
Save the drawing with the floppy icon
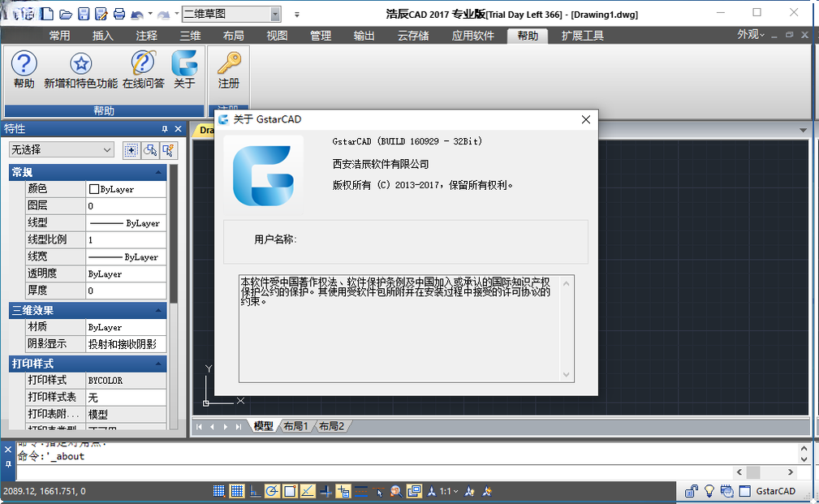84,14
